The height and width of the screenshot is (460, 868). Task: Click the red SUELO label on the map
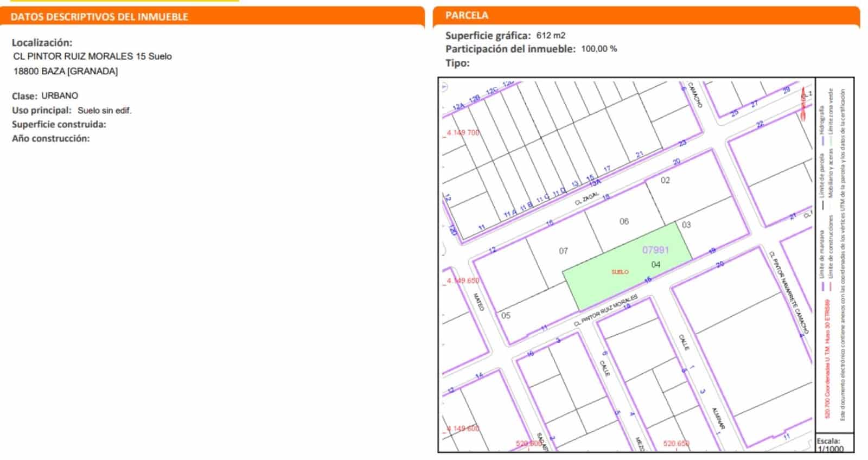[x=620, y=272]
